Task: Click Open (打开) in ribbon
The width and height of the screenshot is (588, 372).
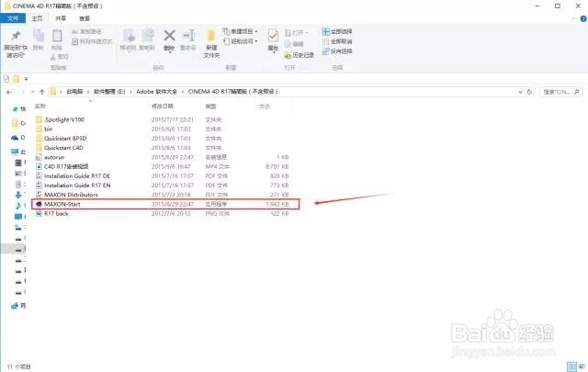Action: (x=296, y=33)
